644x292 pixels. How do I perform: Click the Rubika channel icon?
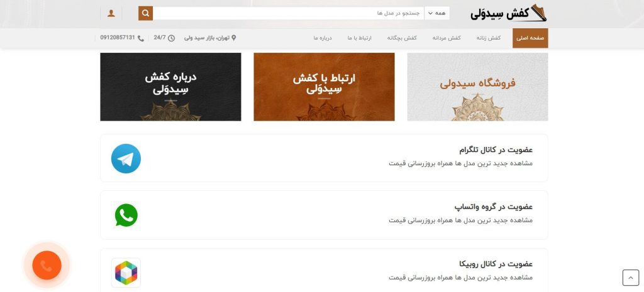coord(126,273)
